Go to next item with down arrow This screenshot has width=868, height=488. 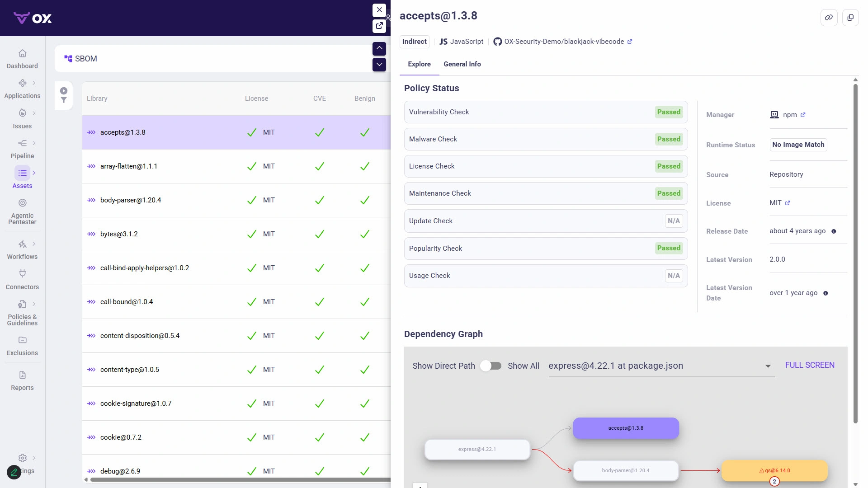pyautogui.click(x=379, y=65)
